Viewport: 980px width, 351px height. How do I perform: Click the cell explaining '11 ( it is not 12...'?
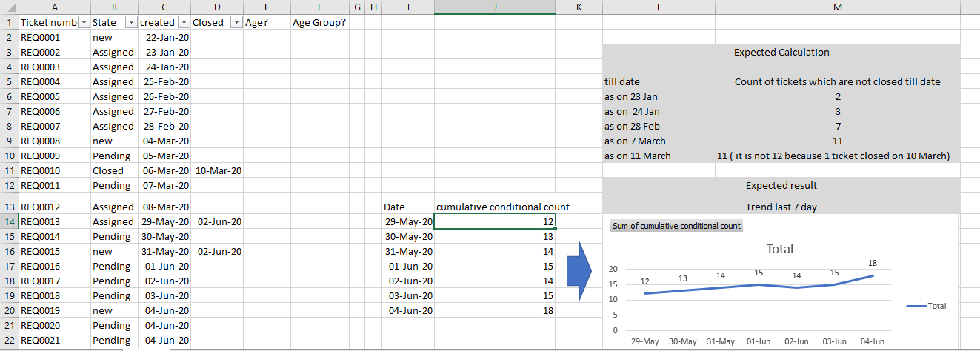pyautogui.click(x=837, y=156)
